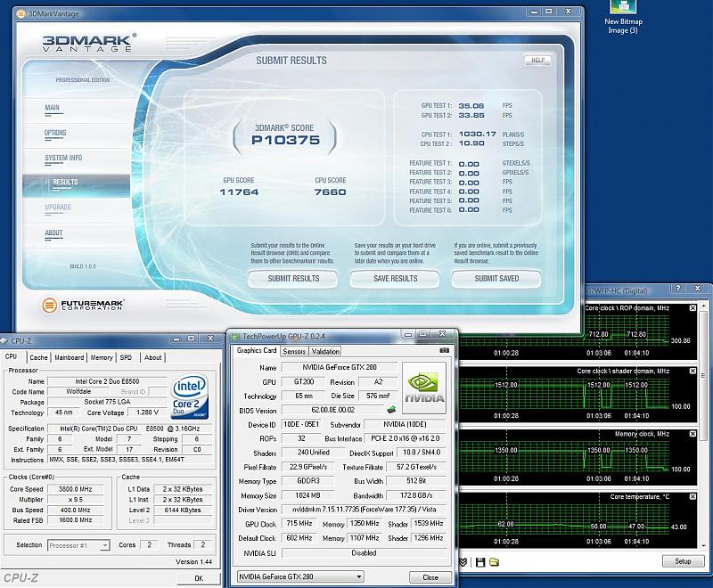The width and height of the screenshot is (713, 588).
Task: Click the Core Speed value 3800.0 MHz
Action: [x=75, y=489]
